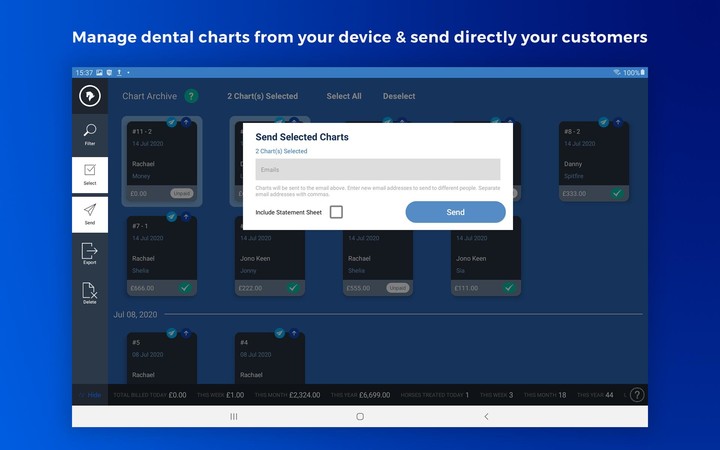Screen dimensions: 720x450
Task: Click Total Billed Today £0.00 stat
Action: coord(150,395)
